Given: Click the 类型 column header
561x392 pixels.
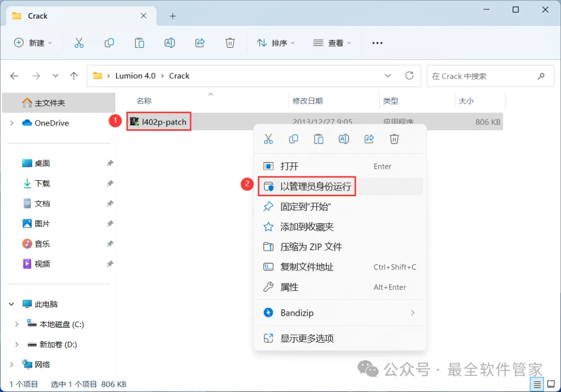Looking at the screenshot, I should 391,101.
